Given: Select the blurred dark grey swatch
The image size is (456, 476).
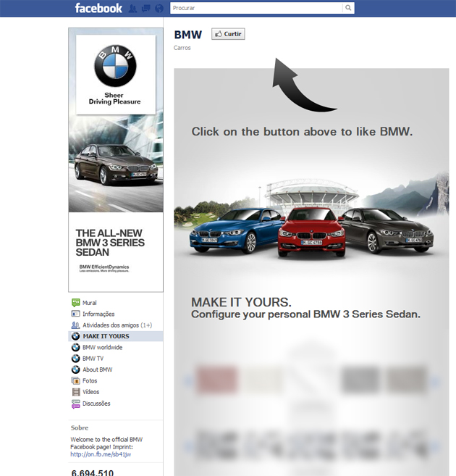Looking at the screenshot, I should (360, 380).
